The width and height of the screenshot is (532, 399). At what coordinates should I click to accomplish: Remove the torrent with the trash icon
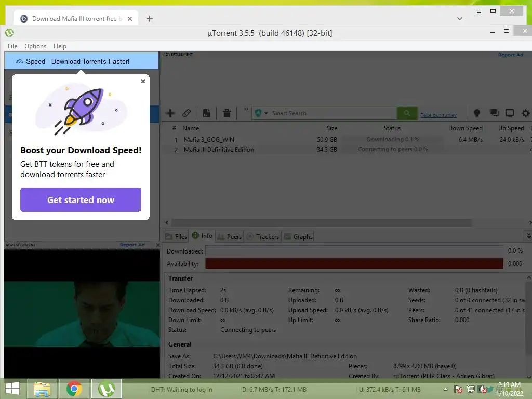click(227, 113)
